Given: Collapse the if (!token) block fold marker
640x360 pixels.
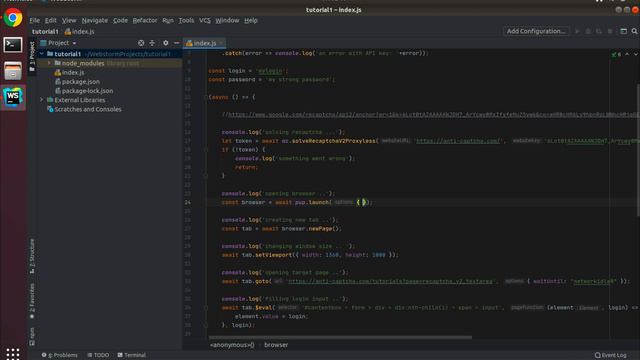Looking at the screenshot, I should [x=206, y=150].
